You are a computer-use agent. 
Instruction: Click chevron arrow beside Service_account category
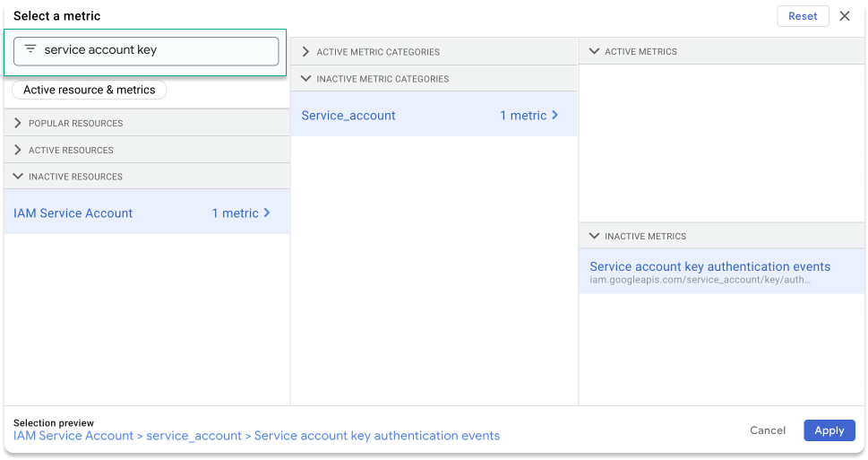pos(554,116)
